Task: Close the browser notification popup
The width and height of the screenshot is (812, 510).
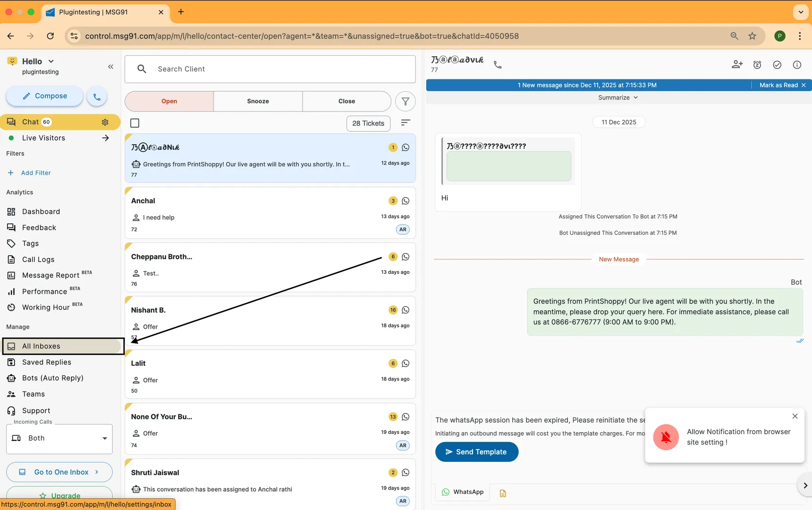Action: 795,416
